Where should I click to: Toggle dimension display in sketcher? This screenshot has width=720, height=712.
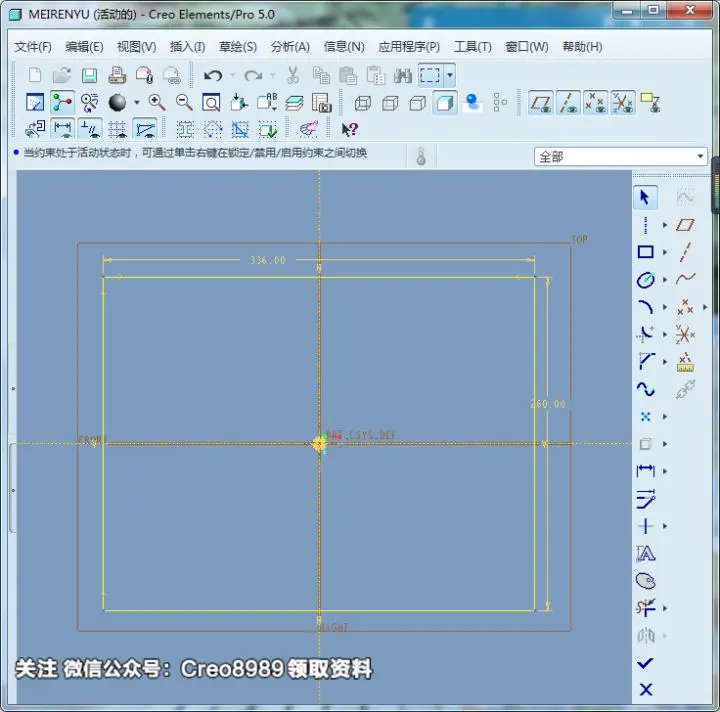point(62,129)
